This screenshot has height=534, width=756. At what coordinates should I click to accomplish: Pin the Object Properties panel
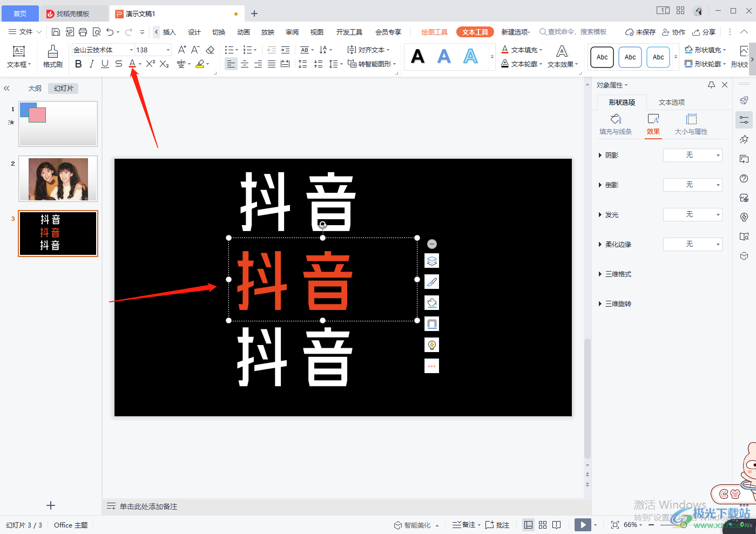click(x=711, y=85)
